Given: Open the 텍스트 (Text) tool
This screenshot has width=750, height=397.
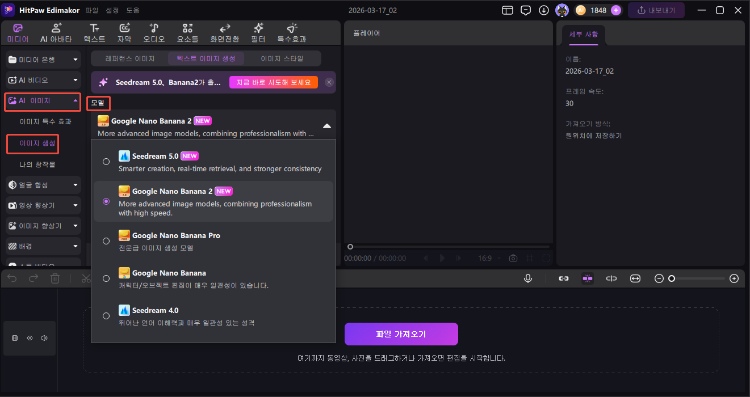Looking at the screenshot, I should [94, 33].
